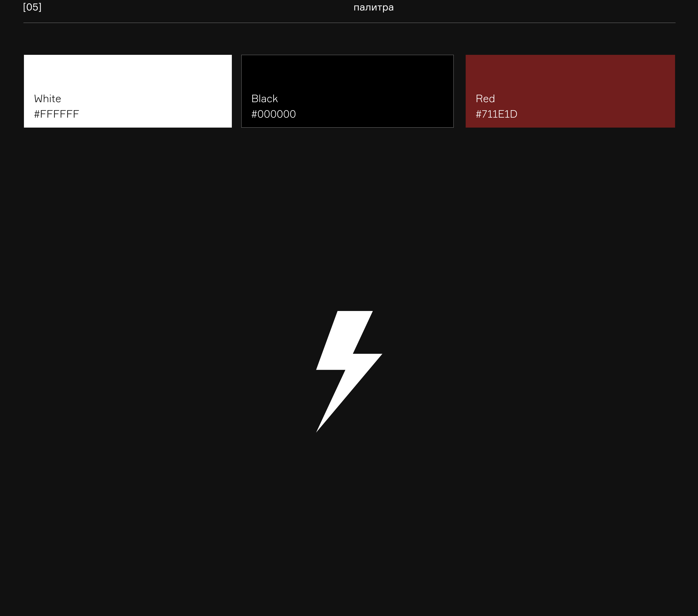Click the horizontal divider line below the heading
The image size is (698, 616).
[349, 23]
